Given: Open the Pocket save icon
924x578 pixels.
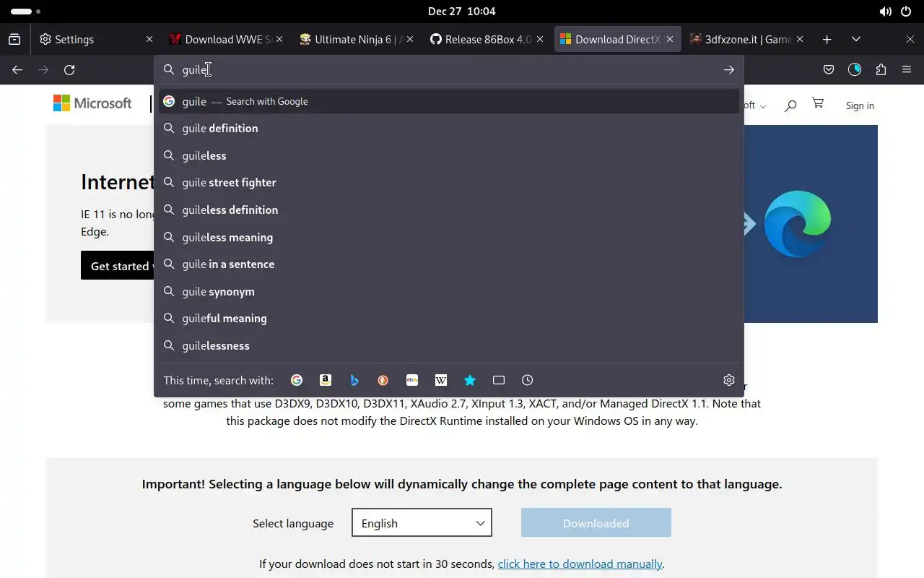Looking at the screenshot, I should point(829,69).
